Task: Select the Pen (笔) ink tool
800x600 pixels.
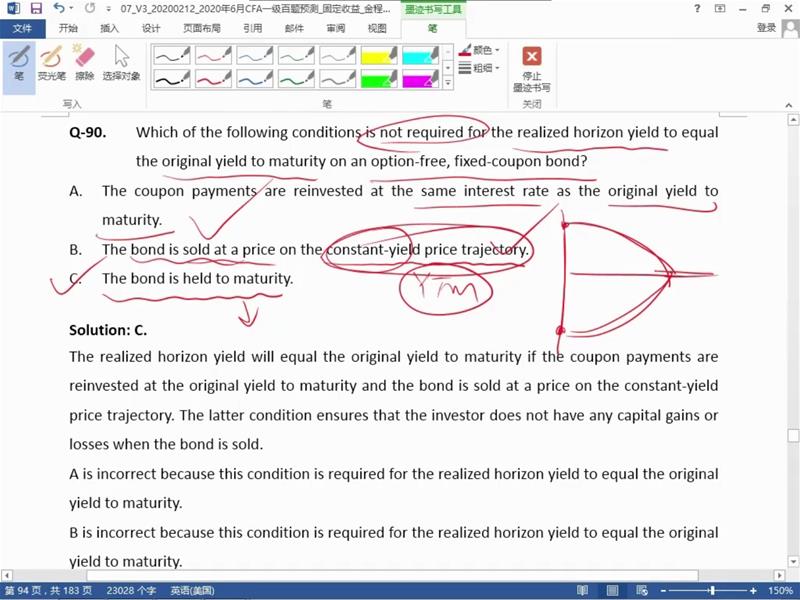Action: [18, 62]
